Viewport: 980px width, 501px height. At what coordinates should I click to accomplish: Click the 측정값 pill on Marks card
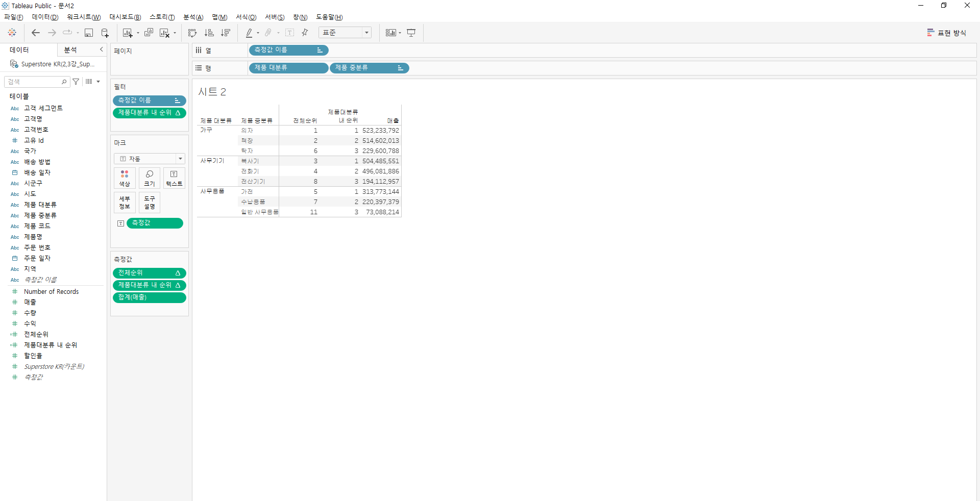pos(155,223)
